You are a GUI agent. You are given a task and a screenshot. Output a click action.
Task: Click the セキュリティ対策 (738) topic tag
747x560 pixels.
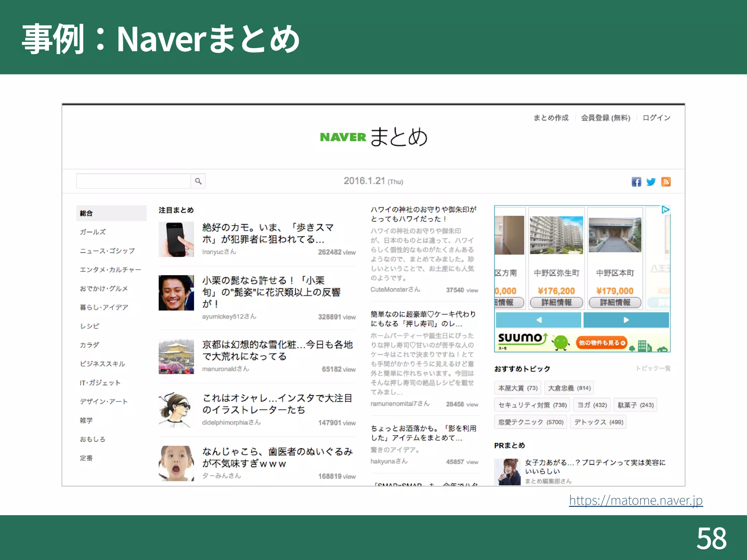(x=533, y=405)
